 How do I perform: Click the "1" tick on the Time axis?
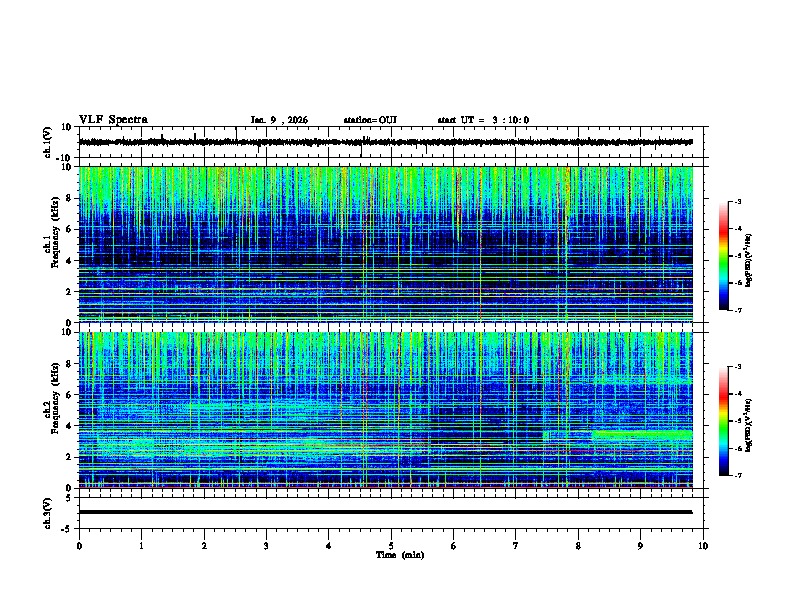(141, 546)
